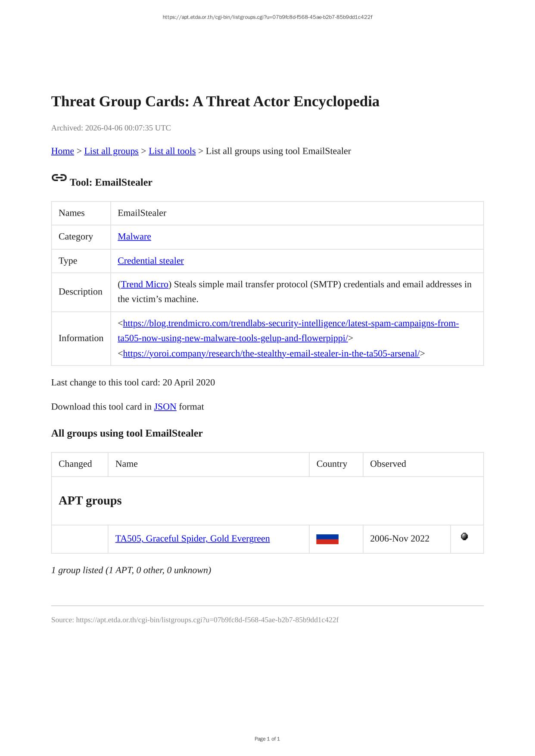535x756 pixels.
Task: Click the Changed column header
Action: 75,464
